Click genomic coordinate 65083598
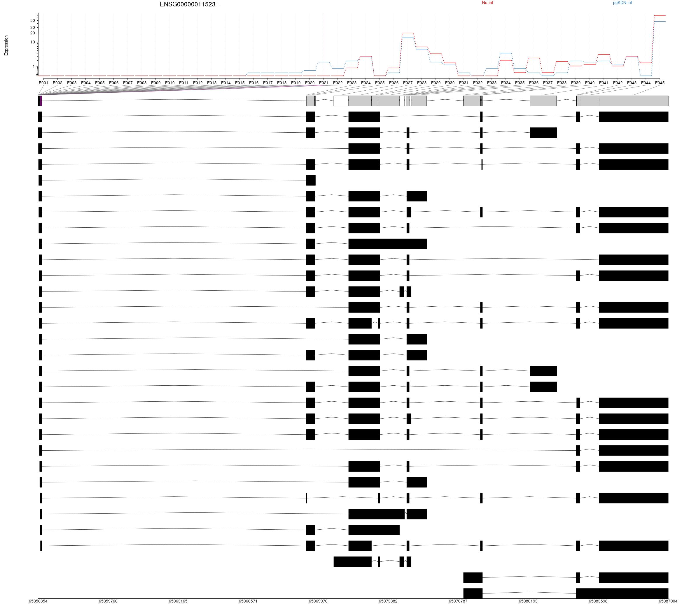This screenshot has height=606, width=700. tap(598, 601)
